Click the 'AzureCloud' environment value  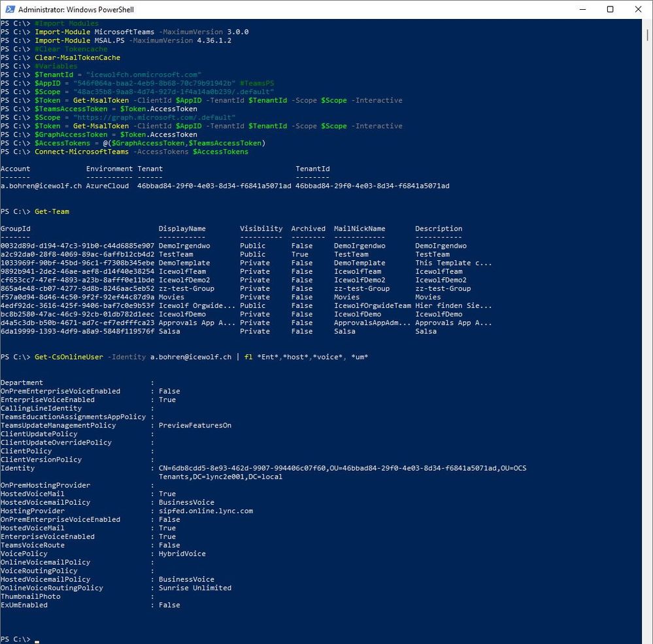(x=107, y=186)
